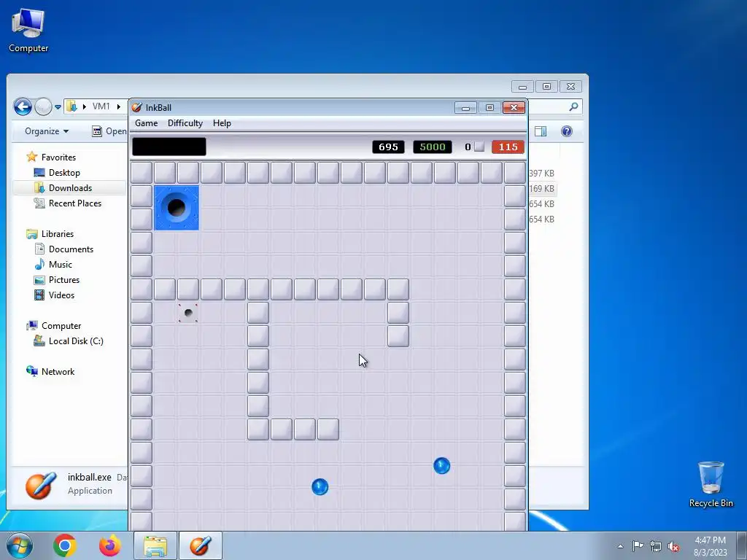Click the InkBall title bar icon

coord(136,108)
